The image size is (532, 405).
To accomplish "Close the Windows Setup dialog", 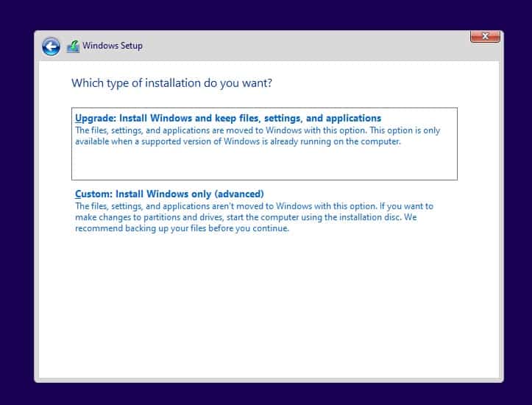I will tap(485, 36).
